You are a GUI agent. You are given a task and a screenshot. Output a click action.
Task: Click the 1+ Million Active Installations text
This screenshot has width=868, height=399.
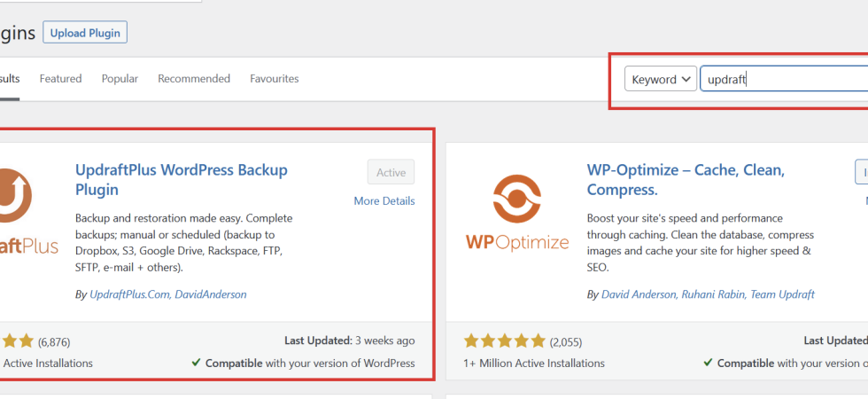click(x=533, y=364)
